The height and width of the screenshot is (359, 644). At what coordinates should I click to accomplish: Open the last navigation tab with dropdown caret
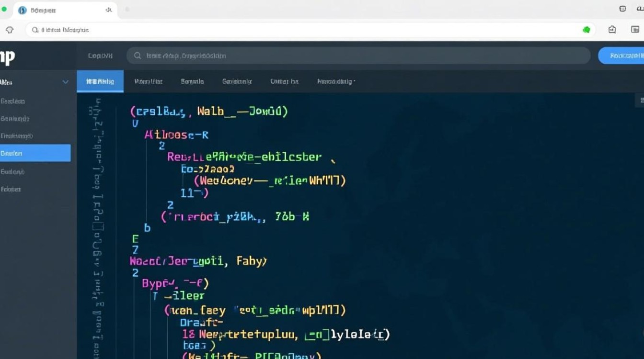click(x=336, y=81)
